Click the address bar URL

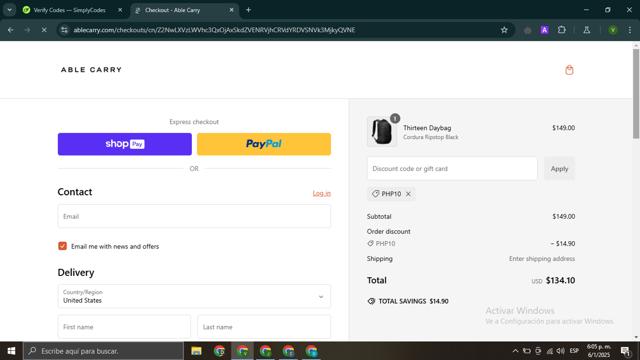pyautogui.click(x=214, y=30)
